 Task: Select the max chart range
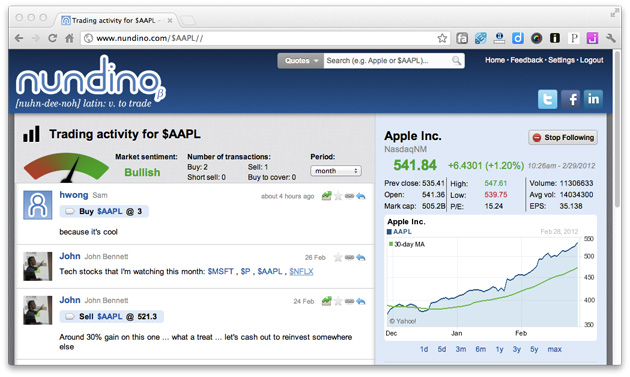(554, 349)
